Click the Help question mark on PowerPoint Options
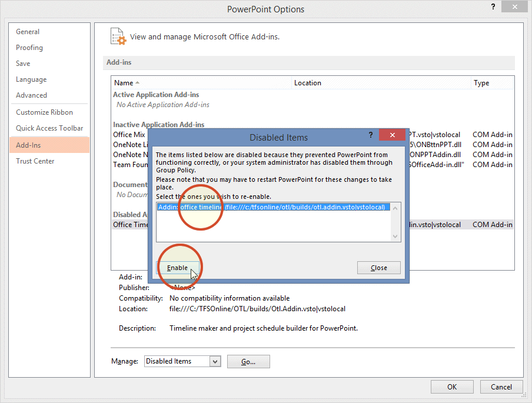This screenshot has height=403, width=532. pyautogui.click(x=493, y=6)
